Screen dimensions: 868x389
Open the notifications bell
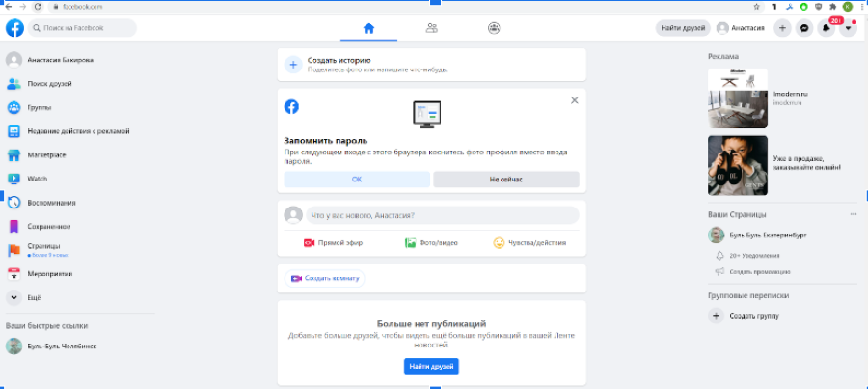tap(826, 28)
